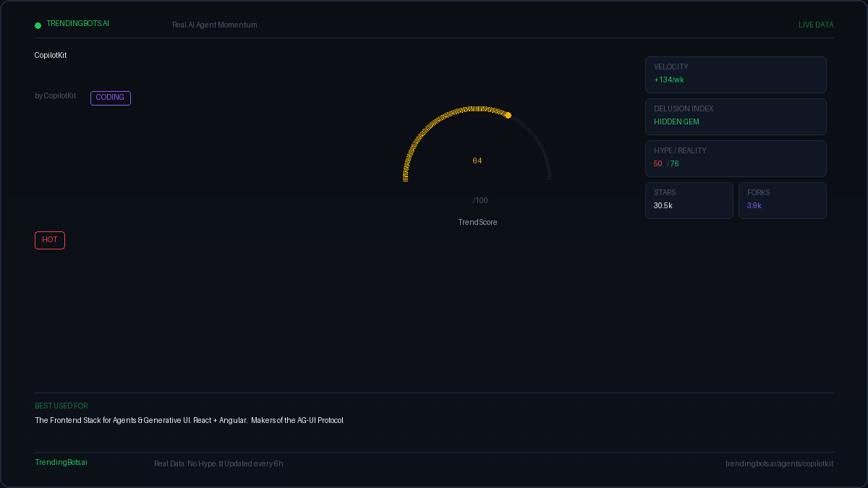
Task: Click the FORKS card label
Action: 759,193
